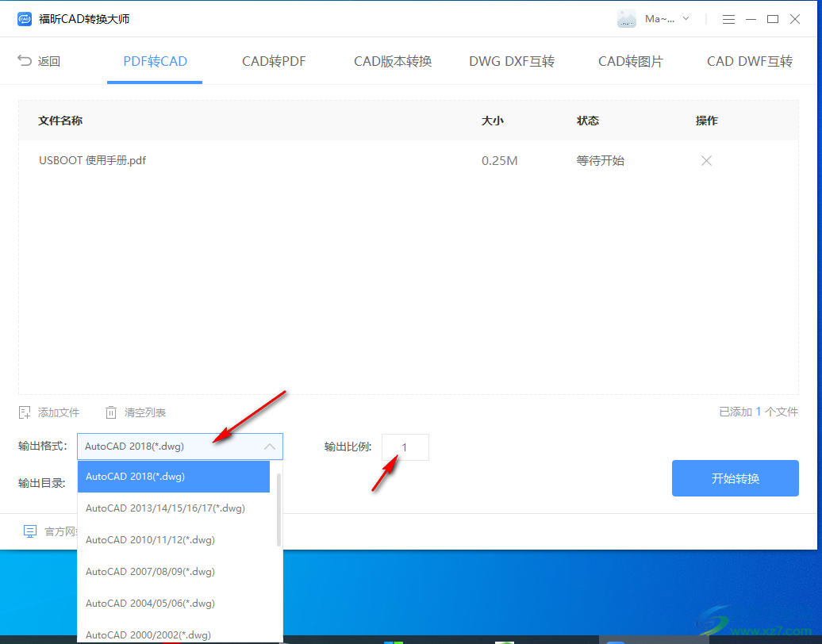Click the 输出比例 value field
822x644 pixels.
tap(405, 447)
